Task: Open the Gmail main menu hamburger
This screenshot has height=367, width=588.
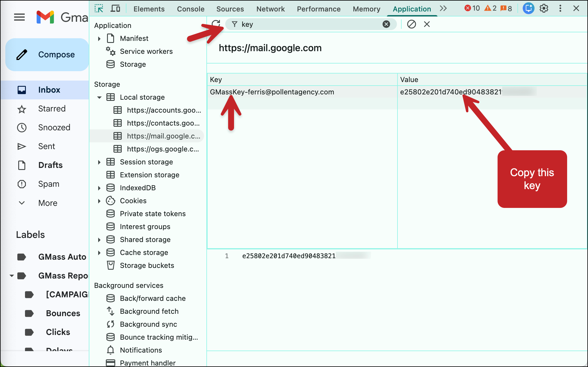Action: tap(19, 17)
